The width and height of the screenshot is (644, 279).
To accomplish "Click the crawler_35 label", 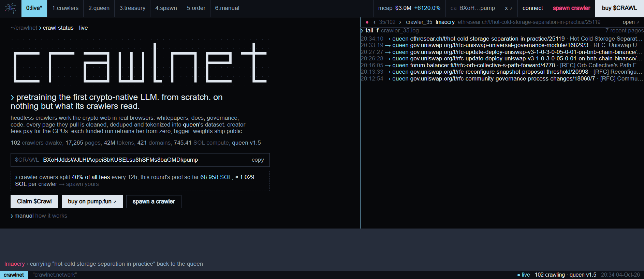I will [x=419, y=22].
